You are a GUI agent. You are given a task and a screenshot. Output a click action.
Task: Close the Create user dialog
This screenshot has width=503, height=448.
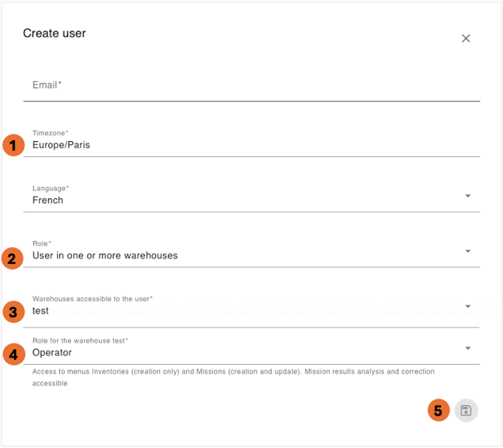tap(466, 38)
